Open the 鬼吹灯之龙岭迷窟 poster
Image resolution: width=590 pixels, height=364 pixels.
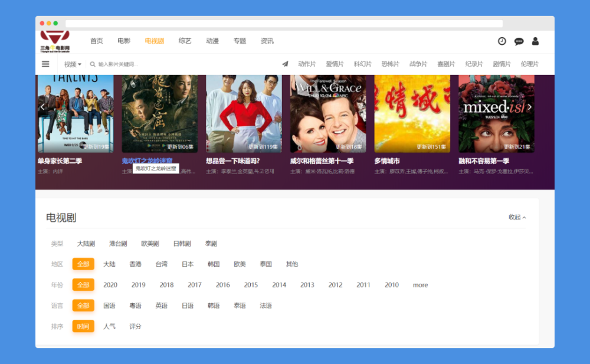click(x=159, y=114)
